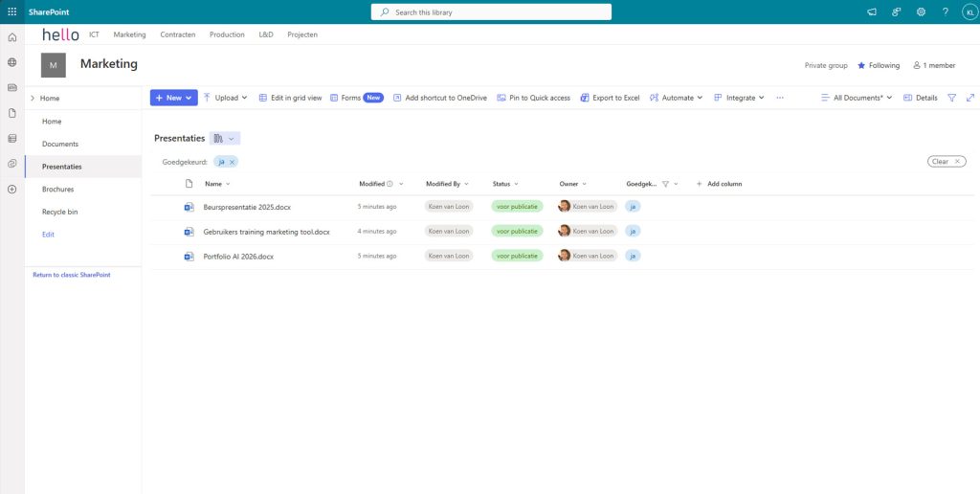Open the News icon in app bar
This screenshot has width=980, height=494.
coord(11,87)
